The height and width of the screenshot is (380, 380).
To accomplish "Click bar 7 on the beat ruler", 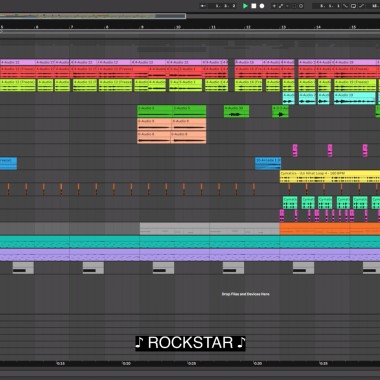I will tap(72, 27).
